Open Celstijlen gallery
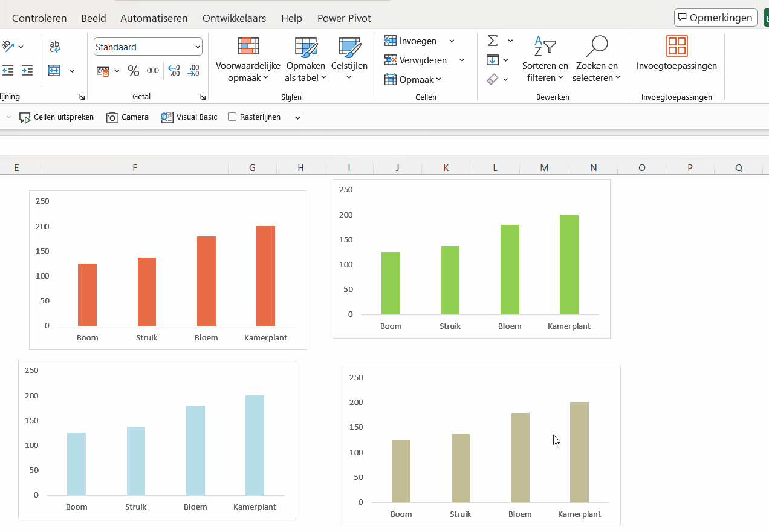 [x=349, y=59]
